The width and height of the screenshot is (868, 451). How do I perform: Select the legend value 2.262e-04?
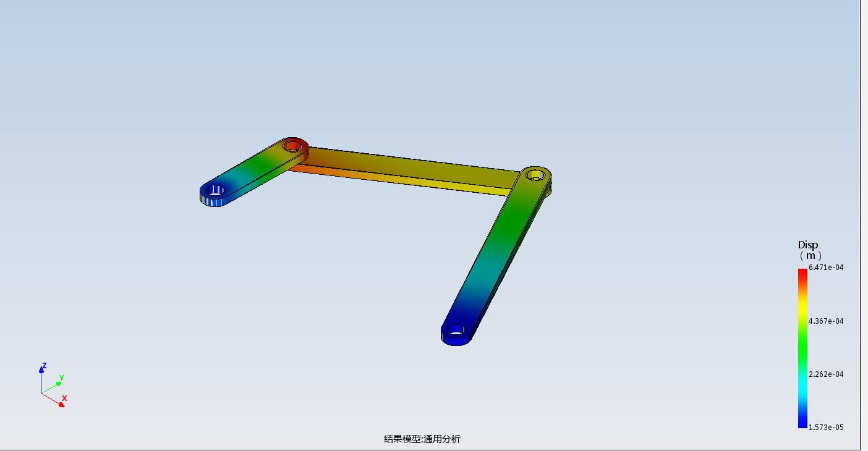click(826, 374)
